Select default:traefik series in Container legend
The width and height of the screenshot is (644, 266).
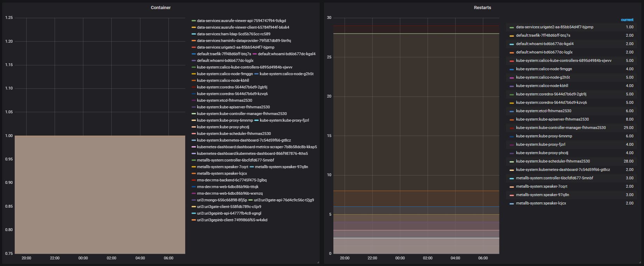pyautogui.click(x=224, y=54)
